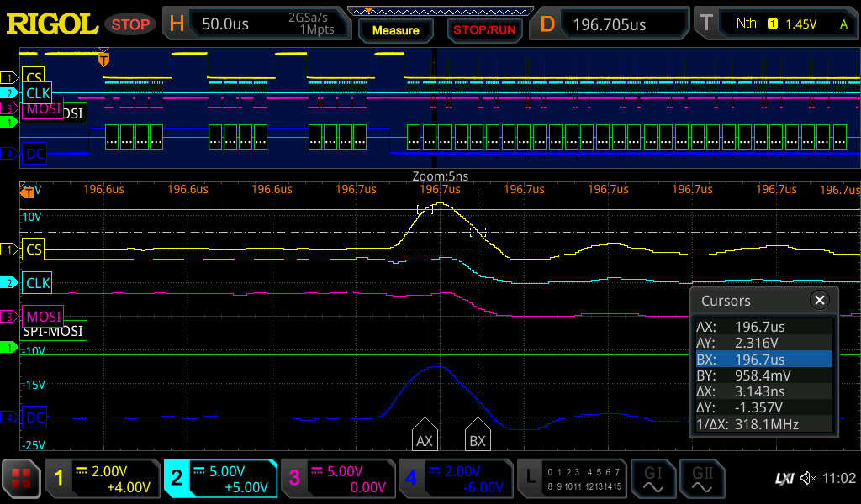Click the ΔY -1.357V readout

point(763,407)
